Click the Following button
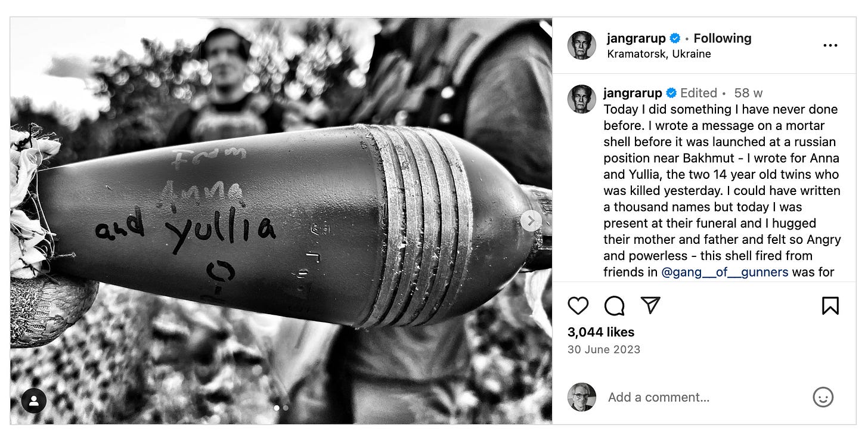 tap(722, 38)
